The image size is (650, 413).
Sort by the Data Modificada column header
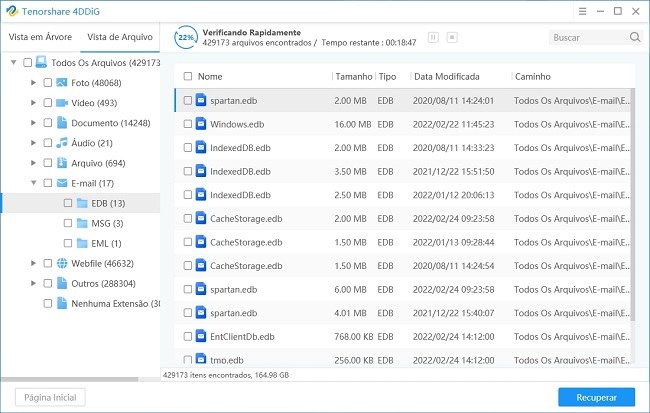(446, 76)
